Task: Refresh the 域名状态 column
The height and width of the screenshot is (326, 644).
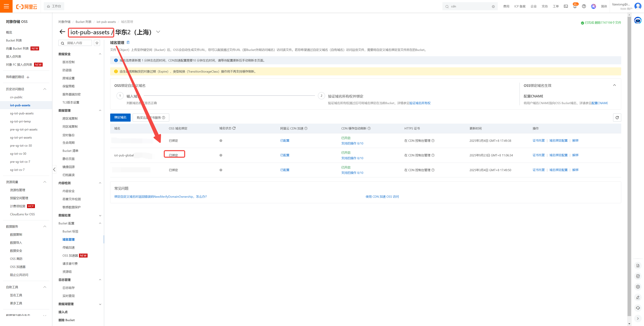Action: [x=234, y=128]
